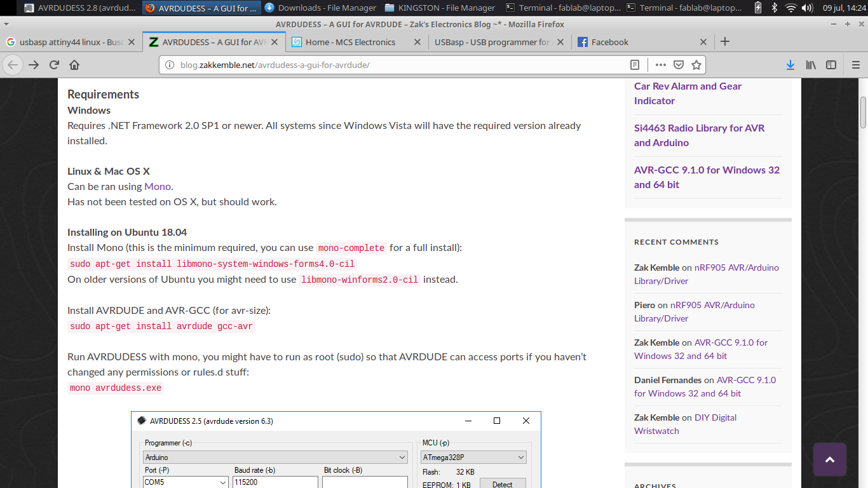Open the volume control in the tray

click(x=807, y=8)
